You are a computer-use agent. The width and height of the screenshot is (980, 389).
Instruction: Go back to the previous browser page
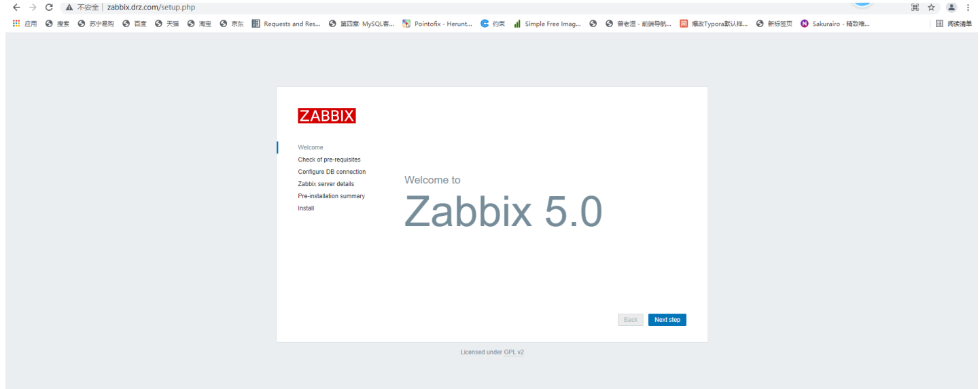pyautogui.click(x=16, y=7)
